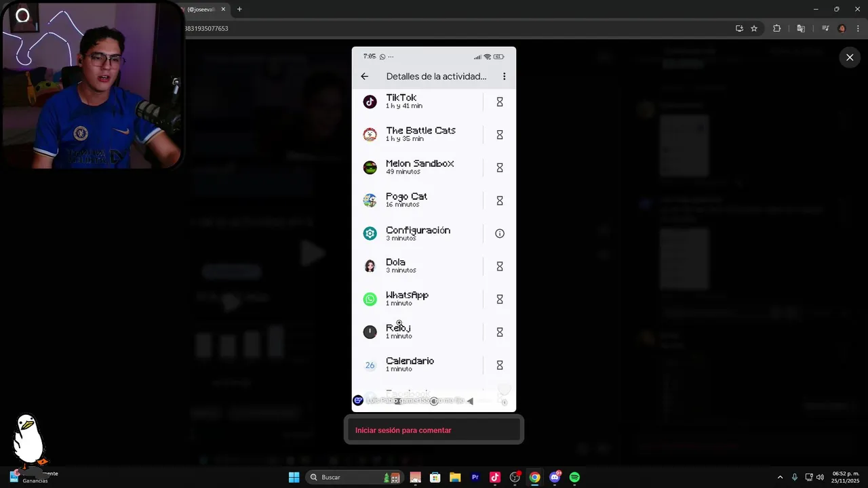
Task: Click the back arrow in the phone header
Action: pyautogui.click(x=365, y=77)
